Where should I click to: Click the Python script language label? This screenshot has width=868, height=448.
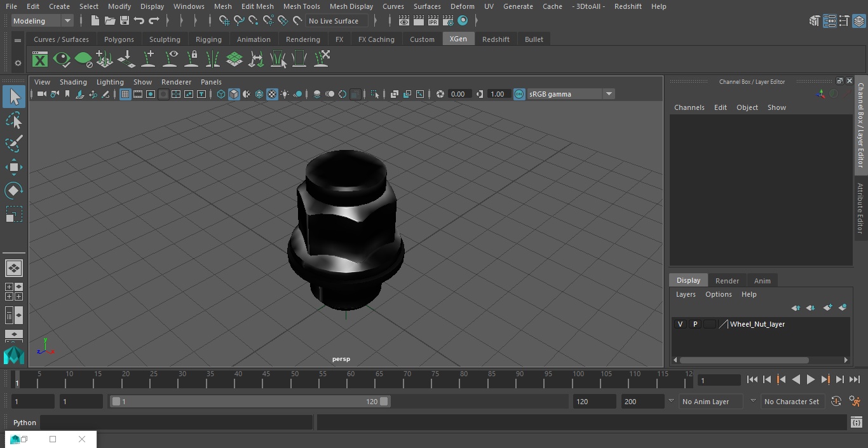25,423
